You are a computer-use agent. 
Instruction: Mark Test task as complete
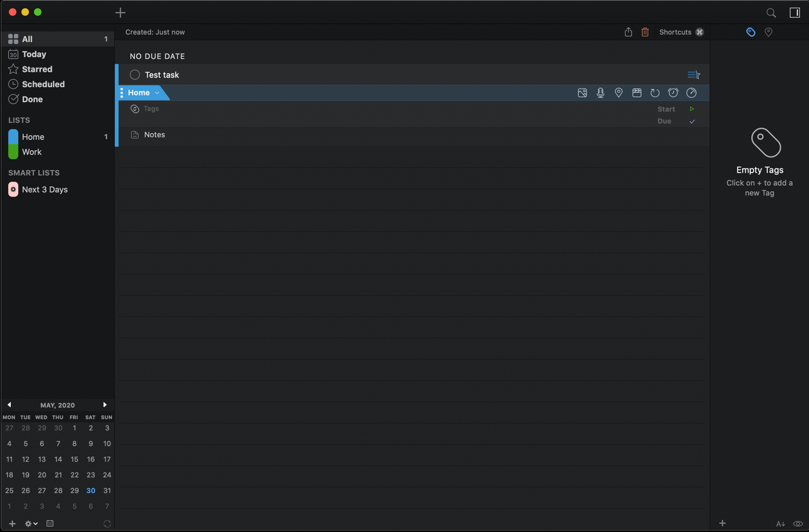pyautogui.click(x=135, y=75)
